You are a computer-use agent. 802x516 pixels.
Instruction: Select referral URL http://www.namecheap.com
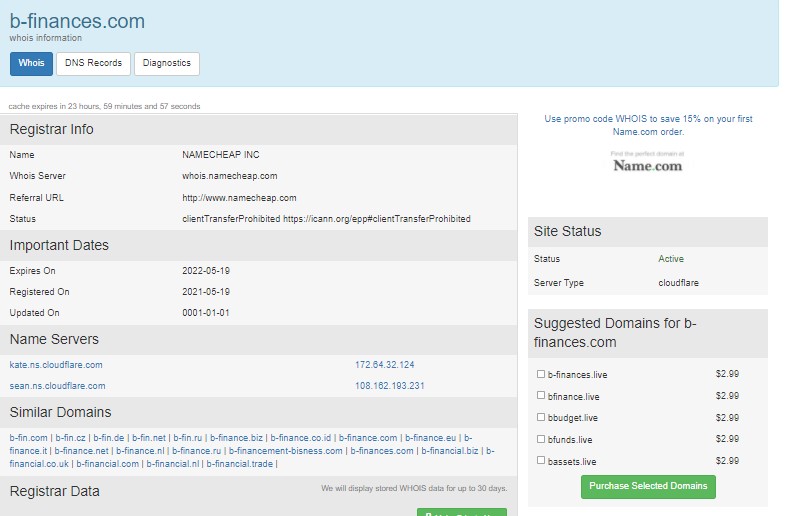239,198
